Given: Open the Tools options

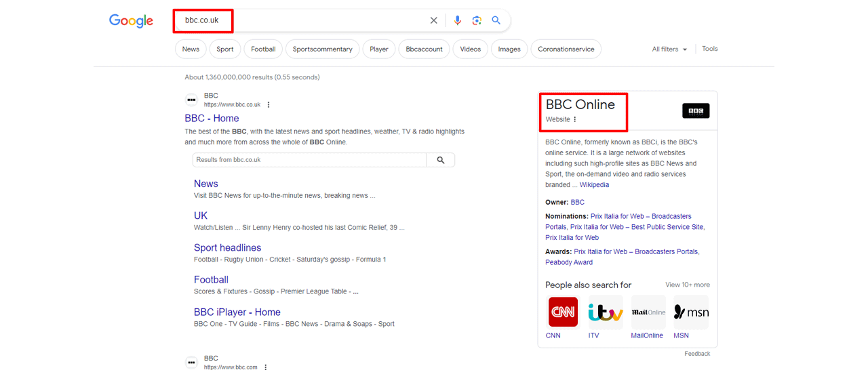Looking at the screenshot, I should (710, 49).
